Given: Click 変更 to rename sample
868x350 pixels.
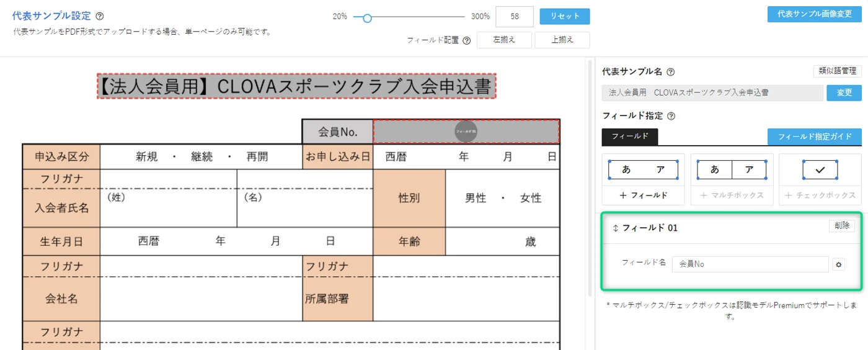Looking at the screenshot, I should (844, 92).
